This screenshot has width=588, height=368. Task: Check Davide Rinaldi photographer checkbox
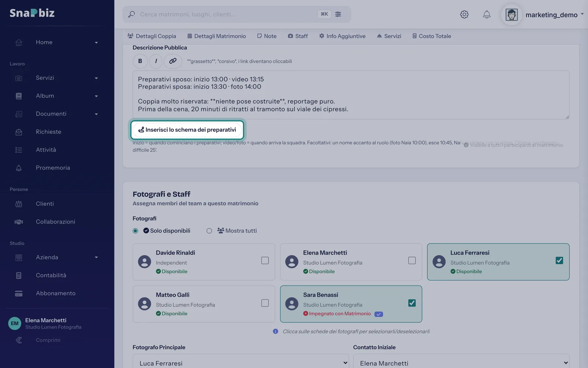265,261
